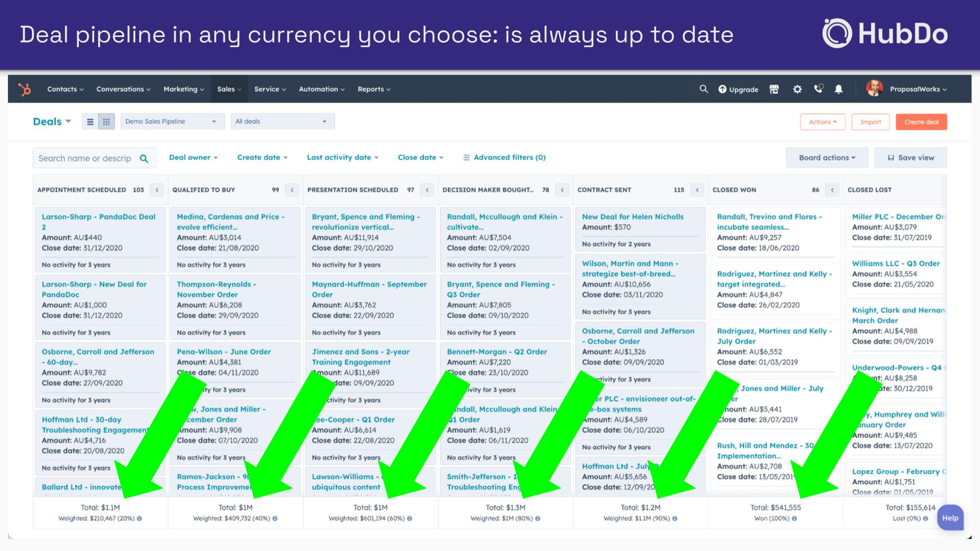Expand the Board actions dropdown
Image resolution: width=980 pixels, height=551 pixels.
click(826, 157)
